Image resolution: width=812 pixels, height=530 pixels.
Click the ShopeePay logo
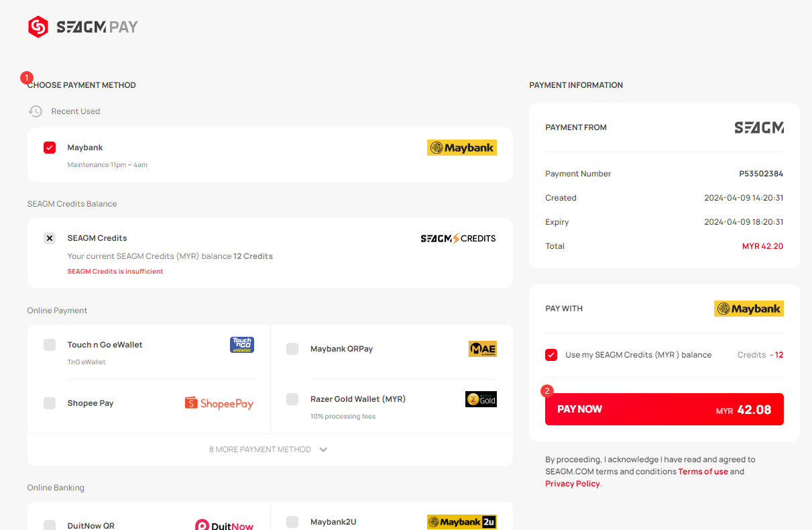click(x=219, y=403)
